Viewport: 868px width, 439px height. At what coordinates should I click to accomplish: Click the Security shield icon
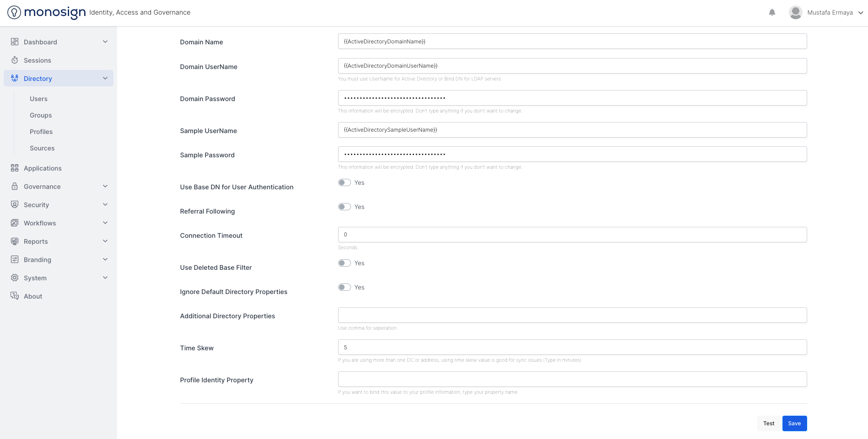(15, 204)
